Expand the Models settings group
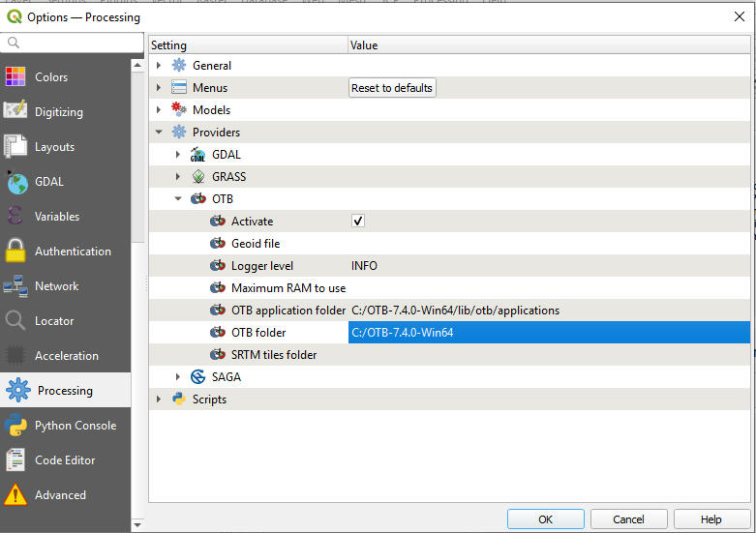 159,109
